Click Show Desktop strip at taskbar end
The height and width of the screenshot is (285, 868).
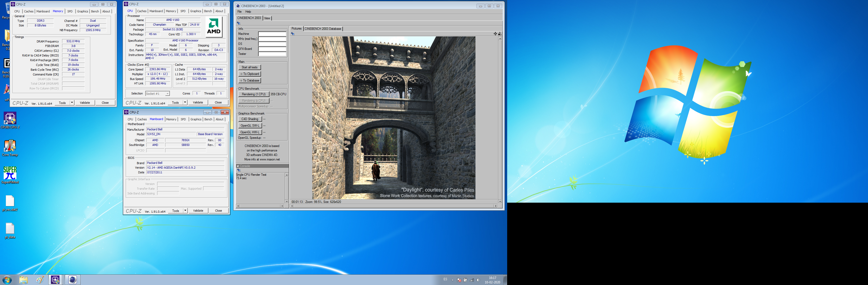(505, 280)
